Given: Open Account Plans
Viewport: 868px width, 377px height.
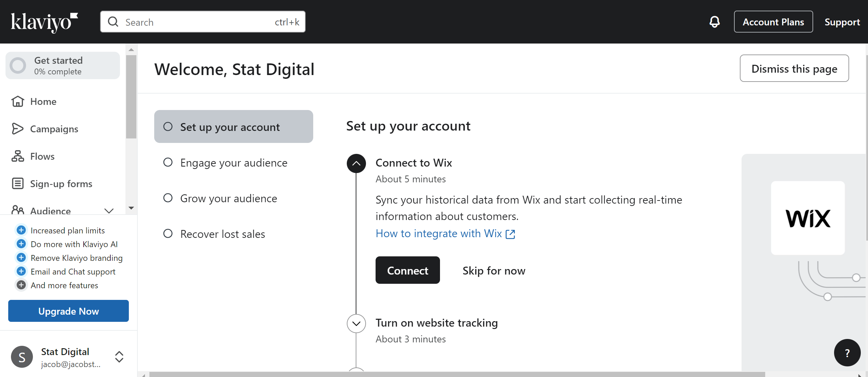Looking at the screenshot, I should pos(773,22).
